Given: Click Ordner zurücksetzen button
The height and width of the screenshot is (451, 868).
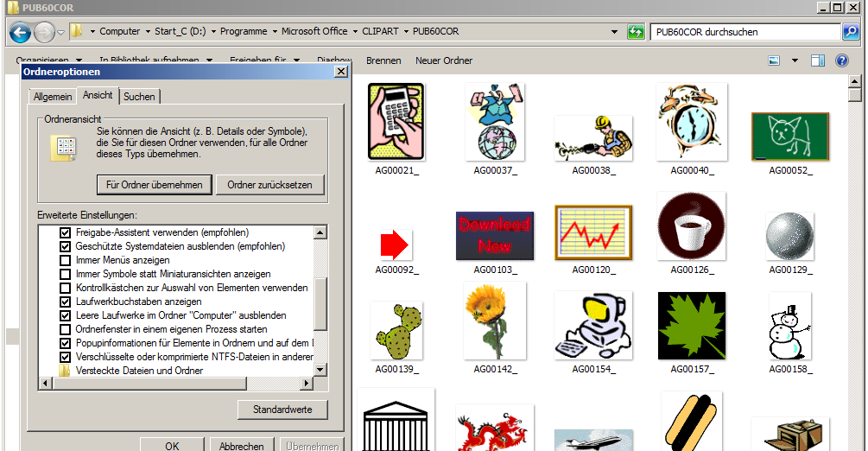Looking at the screenshot, I should 269,185.
